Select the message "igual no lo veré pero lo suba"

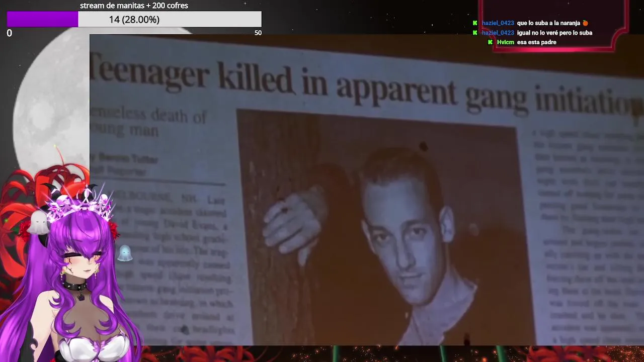click(x=554, y=33)
